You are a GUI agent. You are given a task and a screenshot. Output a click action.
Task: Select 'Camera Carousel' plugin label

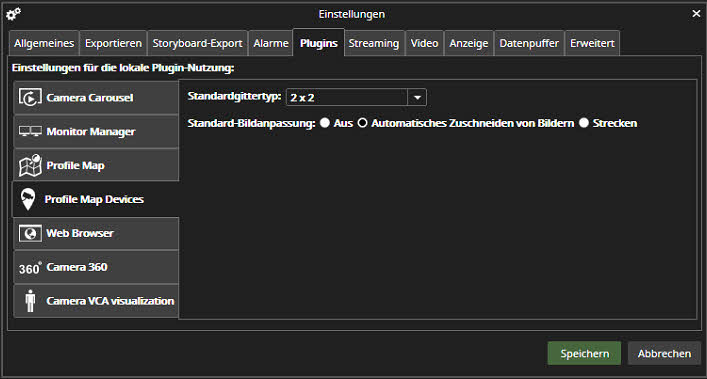pyautogui.click(x=90, y=98)
